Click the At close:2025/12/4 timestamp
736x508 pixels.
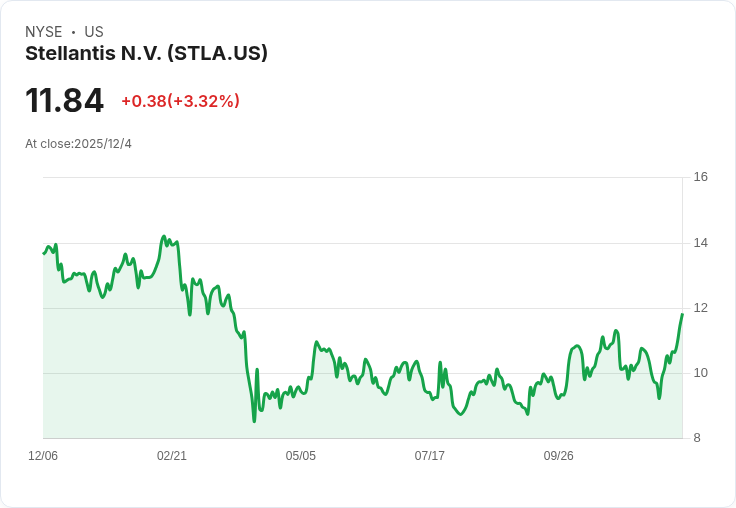pyautogui.click(x=78, y=144)
